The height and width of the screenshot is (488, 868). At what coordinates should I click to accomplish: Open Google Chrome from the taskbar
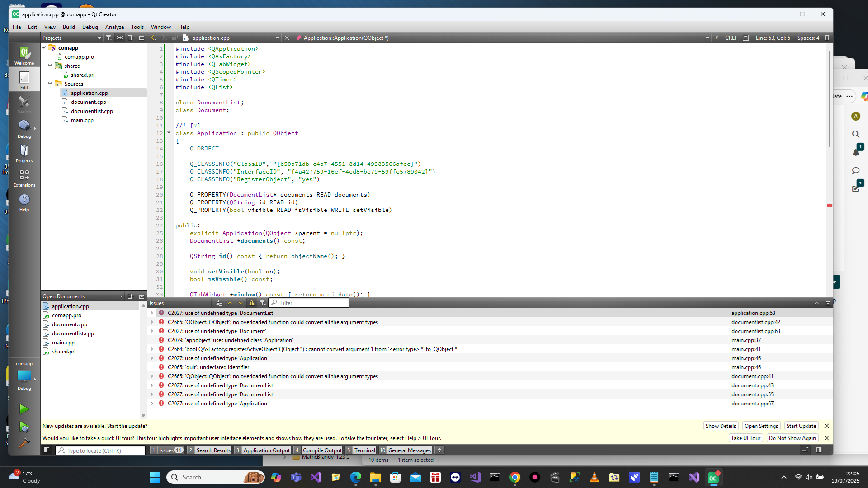(x=514, y=477)
